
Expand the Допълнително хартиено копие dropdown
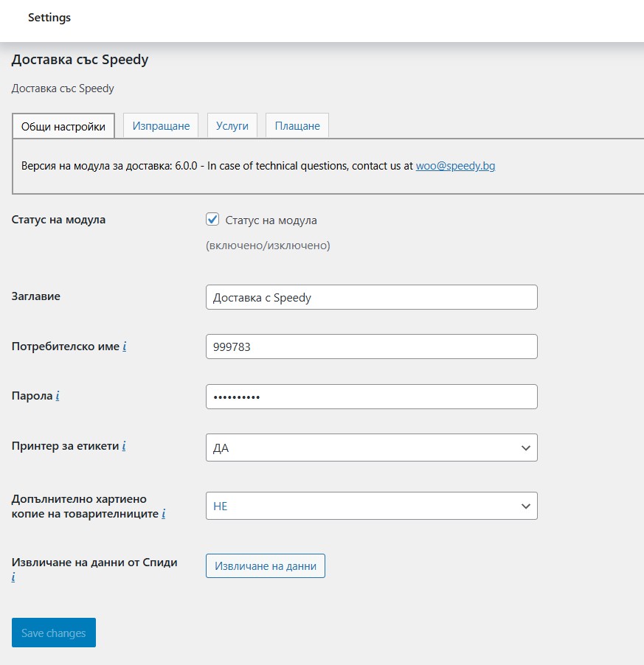click(x=371, y=506)
